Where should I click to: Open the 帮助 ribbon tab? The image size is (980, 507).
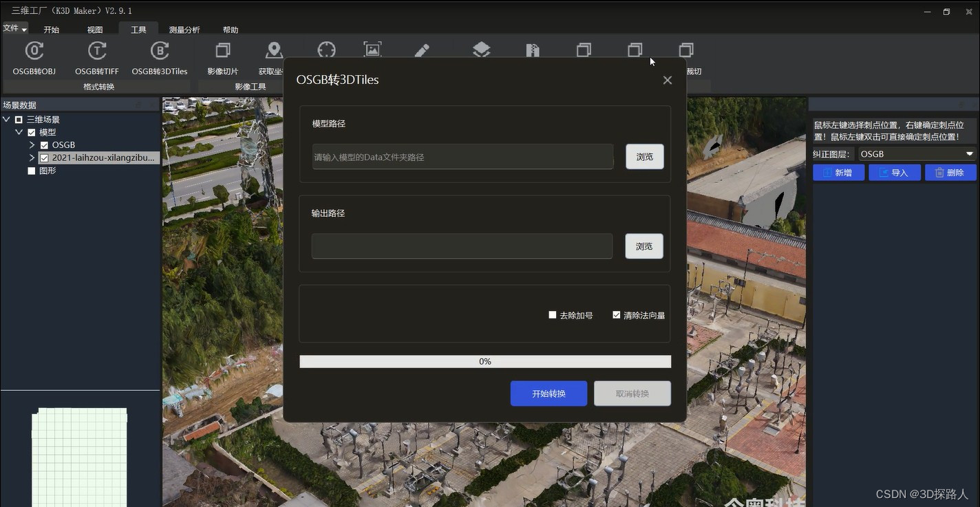click(x=231, y=30)
